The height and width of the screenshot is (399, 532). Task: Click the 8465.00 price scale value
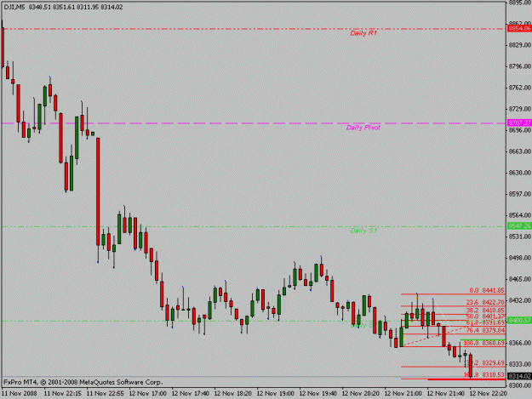click(520, 279)
